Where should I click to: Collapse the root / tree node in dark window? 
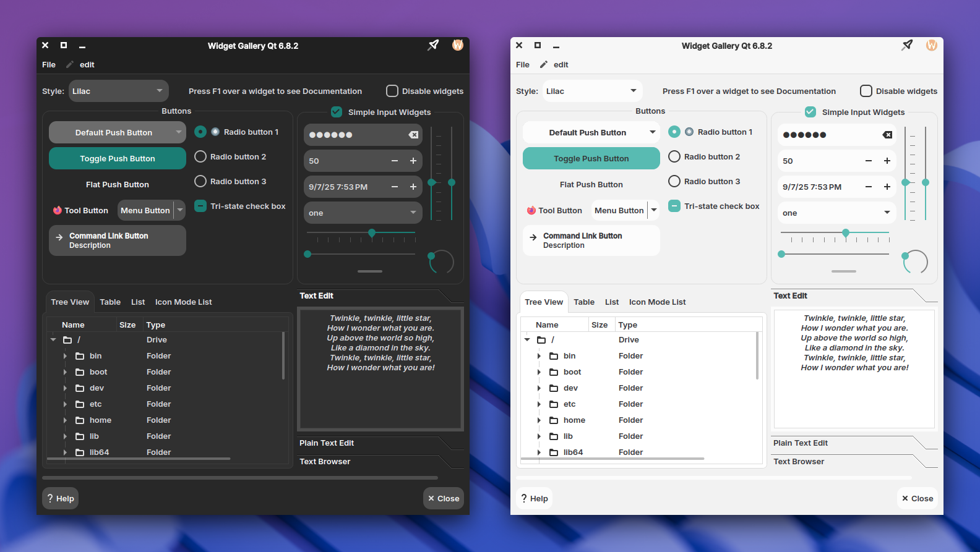(53, 339)
